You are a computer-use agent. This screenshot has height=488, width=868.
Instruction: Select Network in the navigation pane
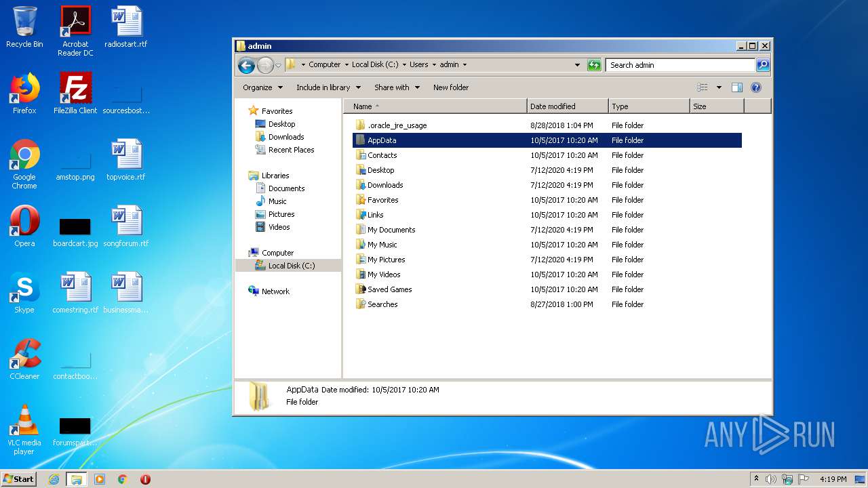pyautogui.click(x=275, y=291)
